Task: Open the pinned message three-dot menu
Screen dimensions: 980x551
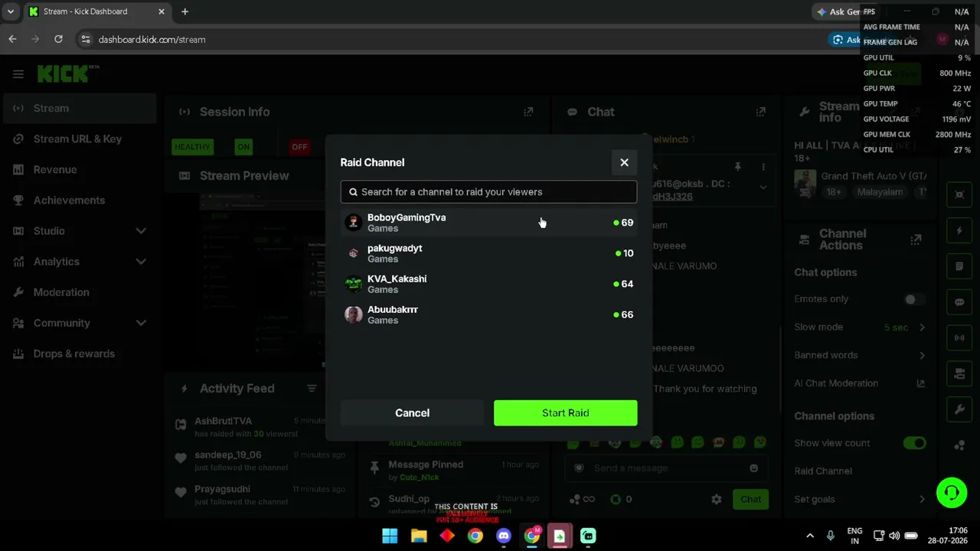Action: 763,167
